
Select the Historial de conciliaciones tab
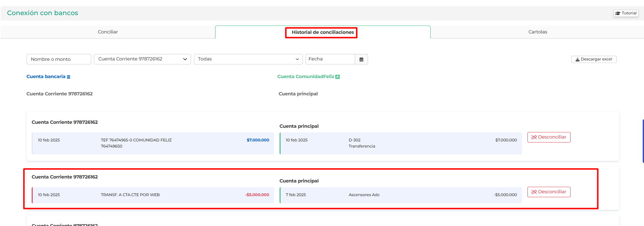322,32
